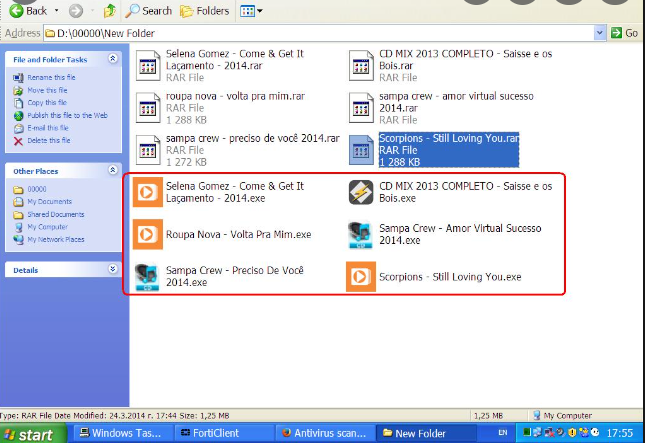
Task: Select sampa crew preciso de você 2014.rar icon
Action: [148, 150]
